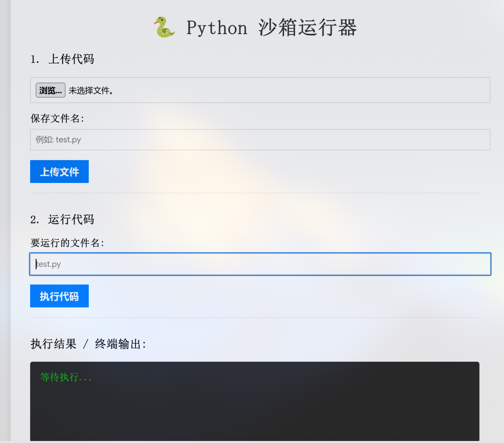Click the snake emoji icon in title
The height and width of the screenshot is (443, 504).
(x=164, y=27)
